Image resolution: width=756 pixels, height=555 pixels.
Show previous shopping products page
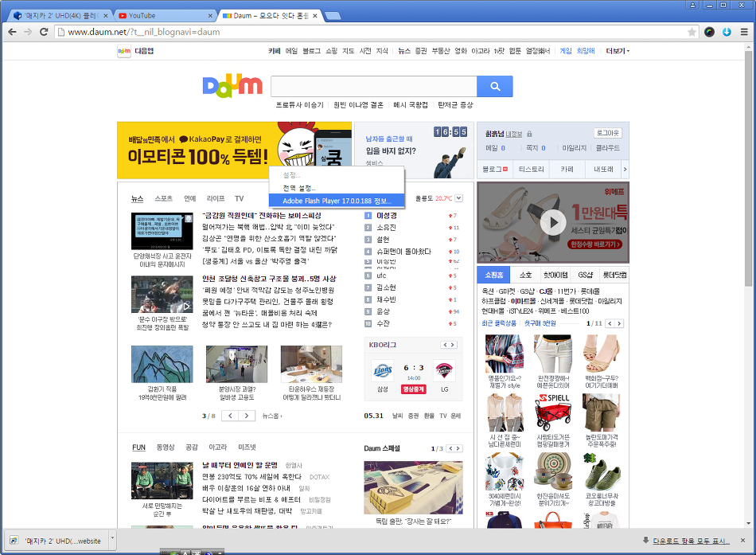pyautogui.click(x=610, y=323)
